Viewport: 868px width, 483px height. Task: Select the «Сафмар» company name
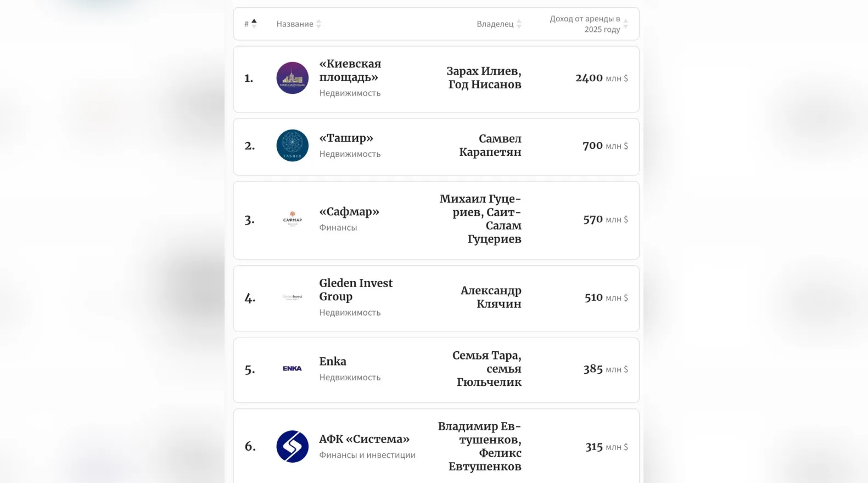(349, 212)
